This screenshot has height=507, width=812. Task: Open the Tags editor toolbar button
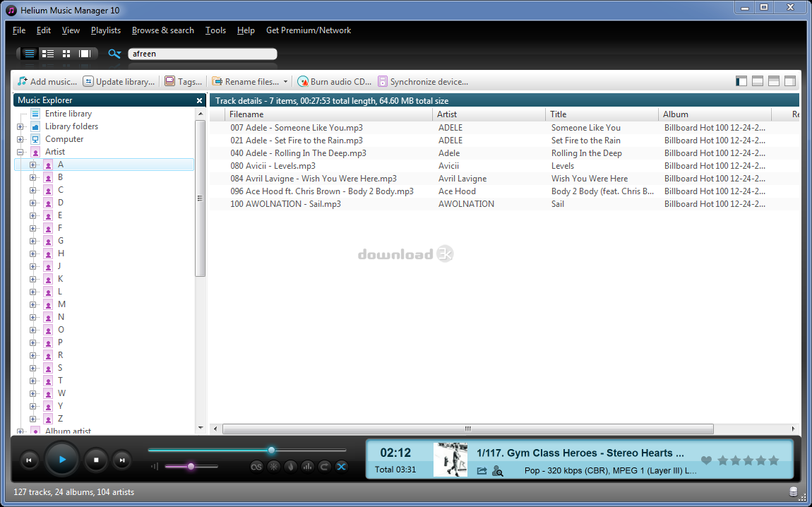[x=184, y=81]
